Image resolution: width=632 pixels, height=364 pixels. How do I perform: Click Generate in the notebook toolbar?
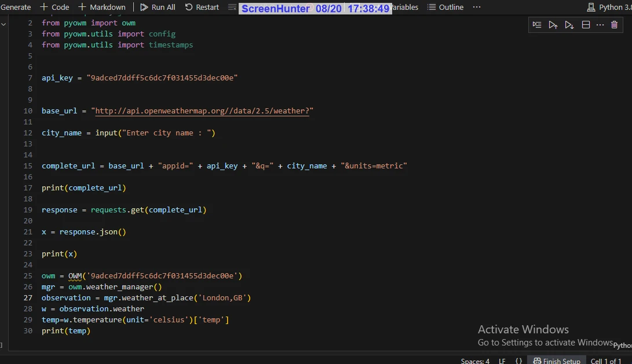[x=16, y=7]
